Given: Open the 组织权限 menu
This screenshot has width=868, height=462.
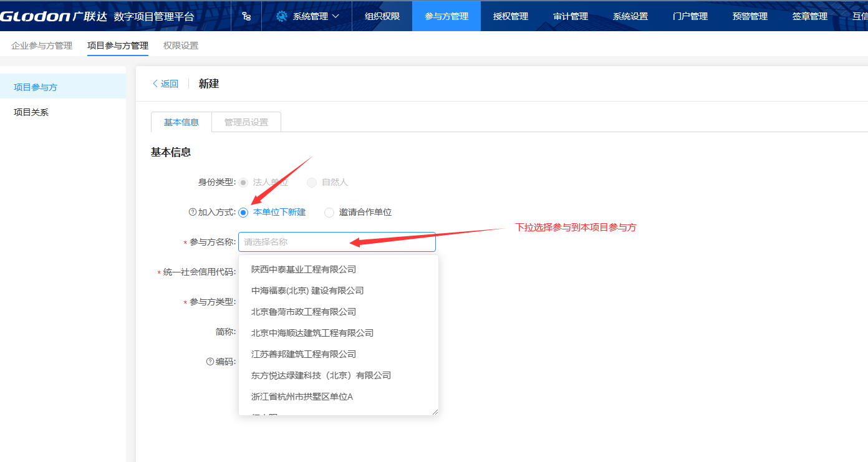Looking at the screenshot, I should (382, 16).
